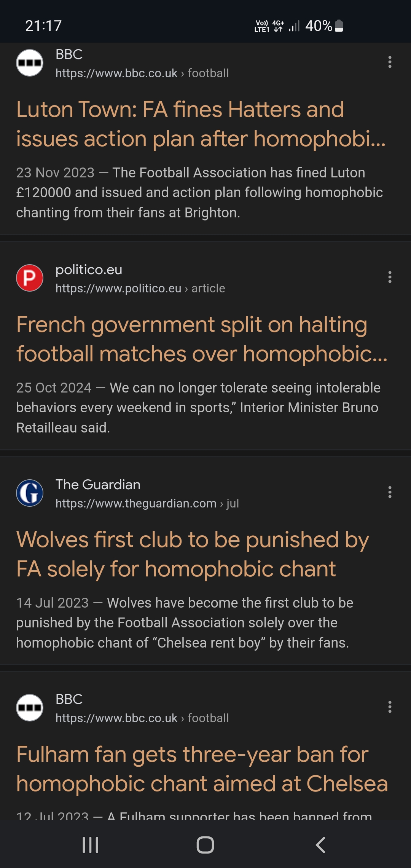Tap The Guardian favicon
The image size is (411, 868).
click(x=30, y=493)
